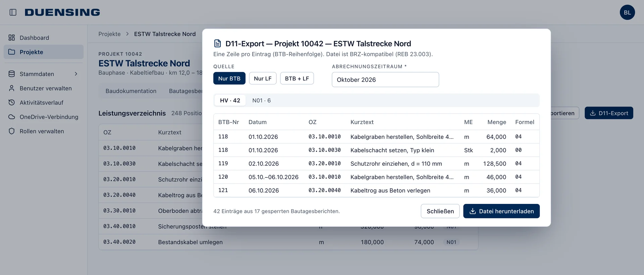Click the download icon on the D11-Export button
Viewport: 644px width, 275px height.
(593, 113)
